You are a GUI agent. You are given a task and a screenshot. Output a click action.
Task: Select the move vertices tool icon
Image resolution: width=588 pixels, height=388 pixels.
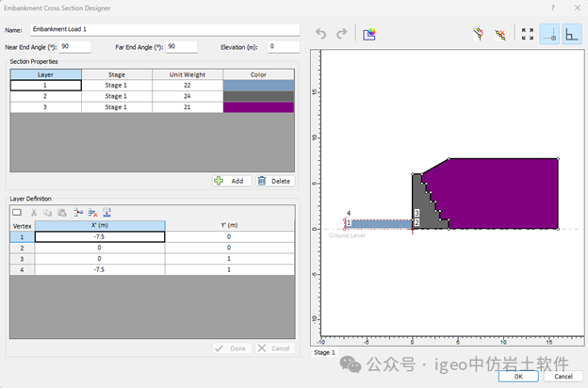point(479,34)
